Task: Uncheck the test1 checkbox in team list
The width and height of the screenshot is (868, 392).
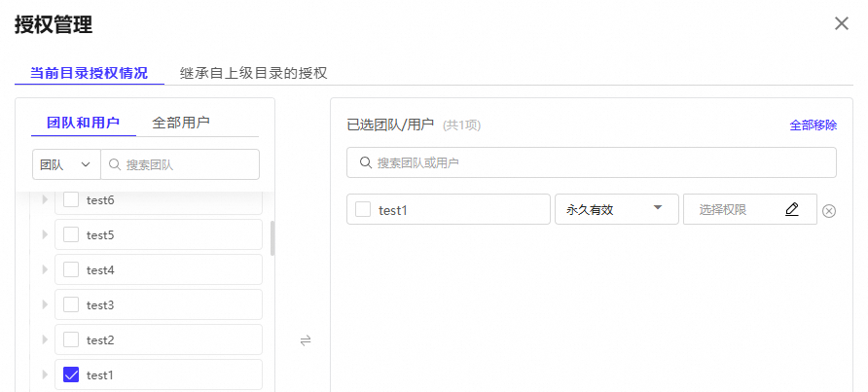Action: coord(71,374)
